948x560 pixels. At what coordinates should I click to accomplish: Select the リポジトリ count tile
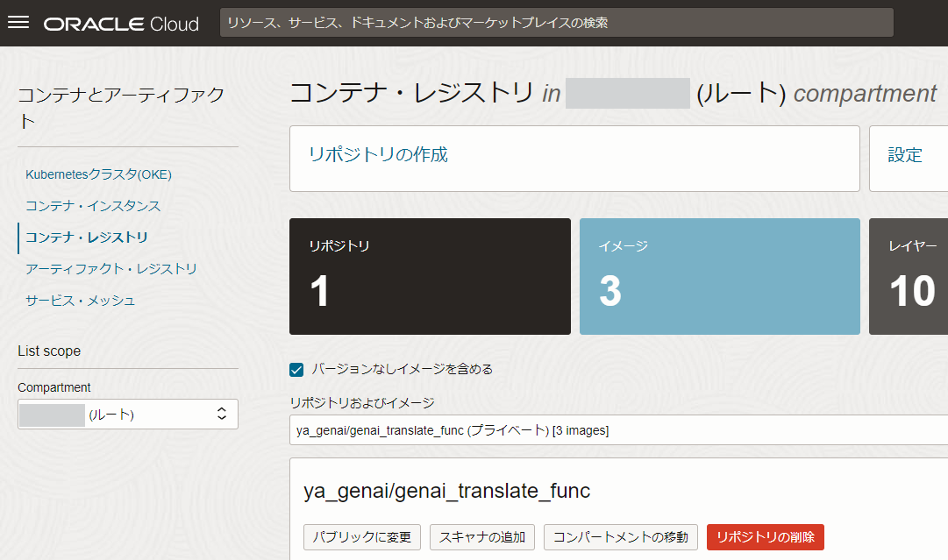[430, 276]
